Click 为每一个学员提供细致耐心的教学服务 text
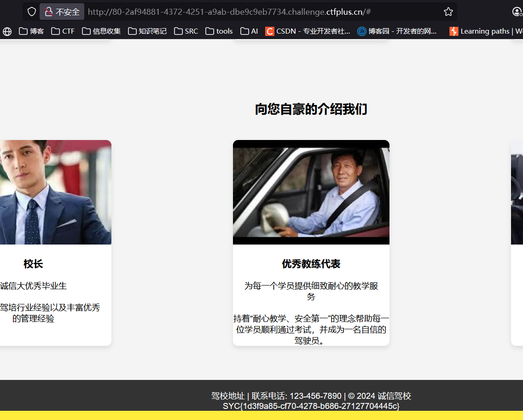Screen dimensions: 523x420 click(311, 291)
